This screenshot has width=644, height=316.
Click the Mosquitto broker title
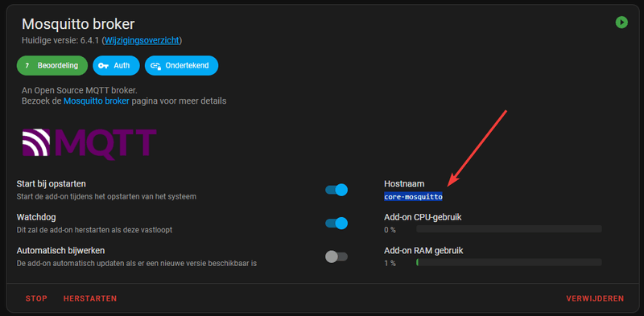pos(78,24)
